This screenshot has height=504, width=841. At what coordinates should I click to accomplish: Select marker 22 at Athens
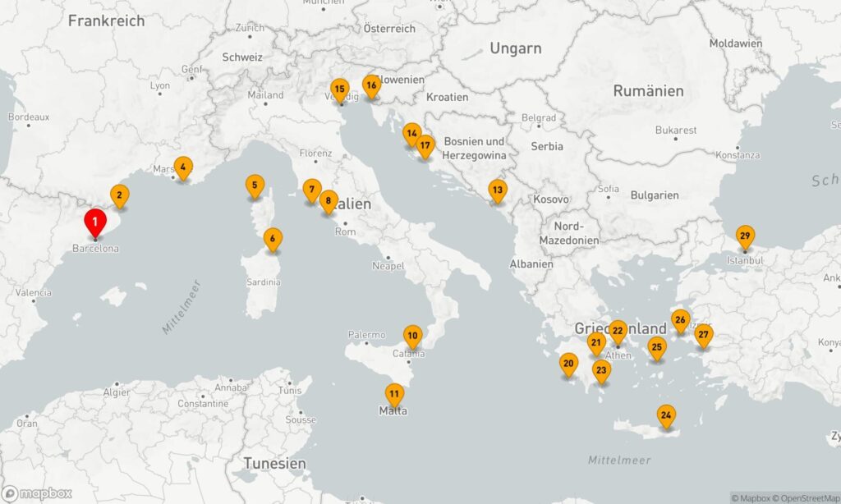point(618,331)
